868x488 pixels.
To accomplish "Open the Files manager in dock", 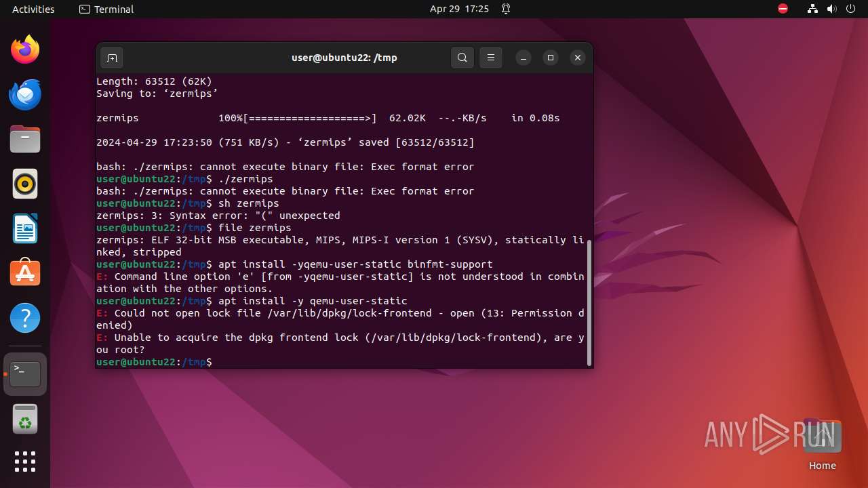I will coord(25,139).
